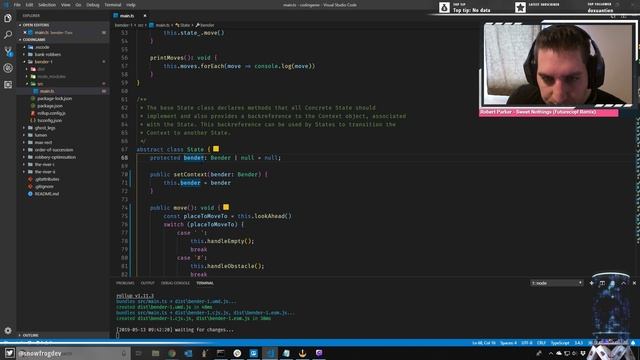This screenshot has height=360, width=640.
Task: Open Task View on the Windows taskbar
Action: point(138,353)
